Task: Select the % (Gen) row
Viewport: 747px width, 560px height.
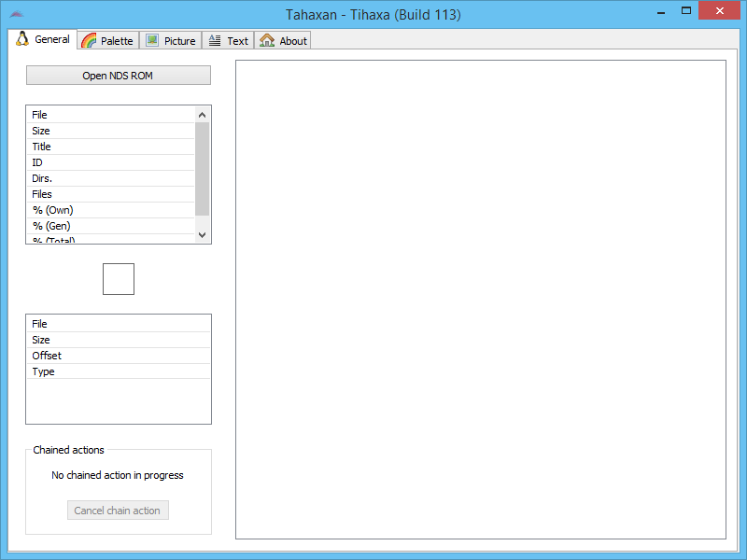Action: click(x=110, y=226)
